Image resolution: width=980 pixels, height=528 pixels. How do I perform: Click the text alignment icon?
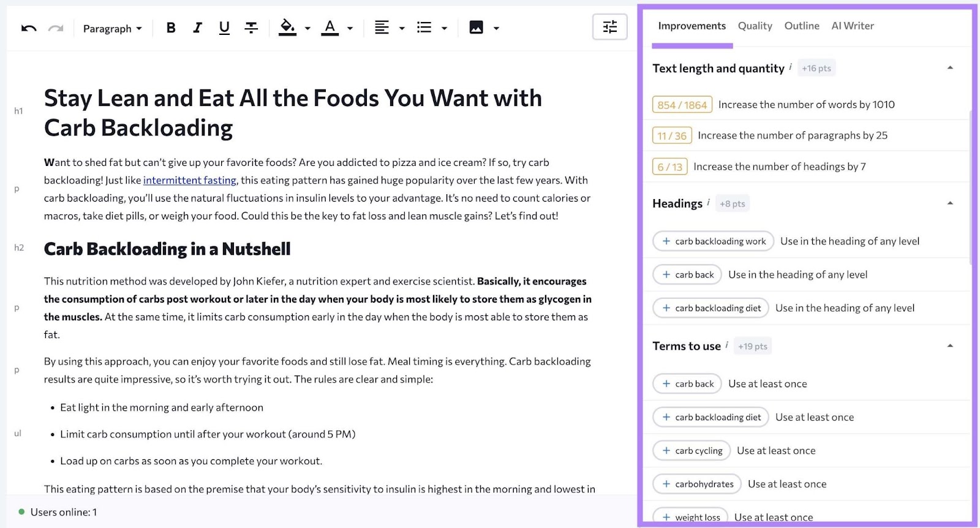[382, 28]
